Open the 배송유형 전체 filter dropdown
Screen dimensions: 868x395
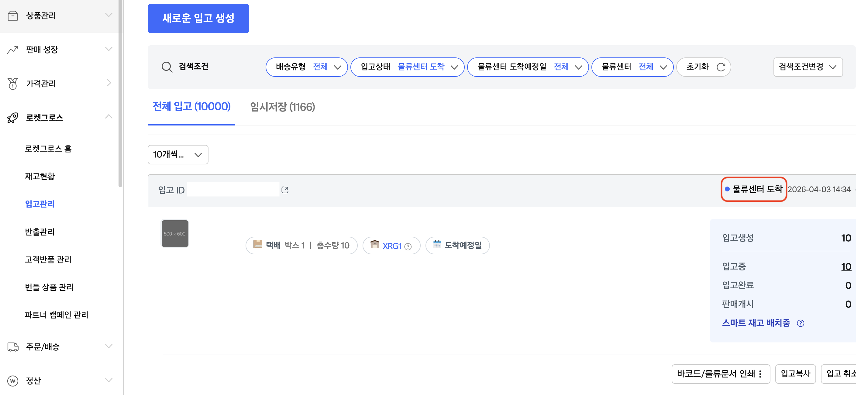point(307,67)
